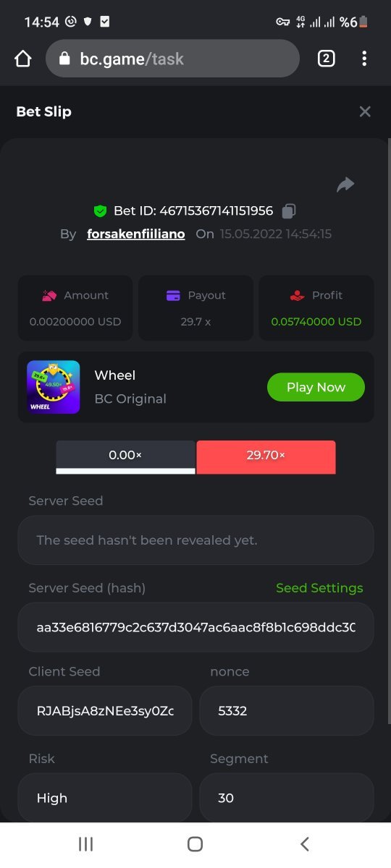Close the Bet Slip panel
Image resolution: width=391 pixels, height=868 pixels.
[365, 111]
